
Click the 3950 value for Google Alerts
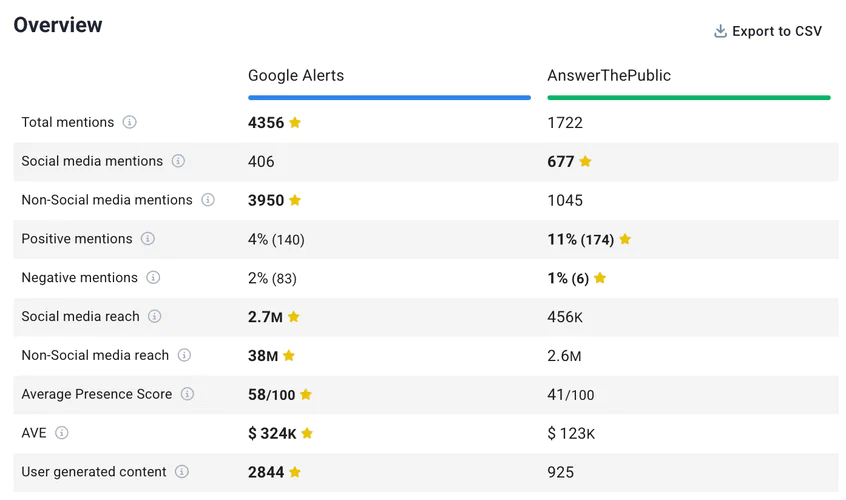(266, 200)
